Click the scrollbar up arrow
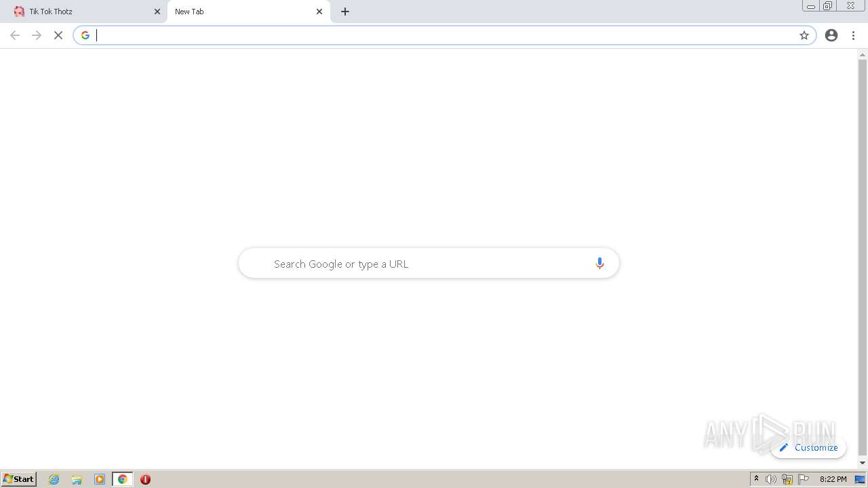Screen dimensions: 868x488 click(x=863, y=54)
